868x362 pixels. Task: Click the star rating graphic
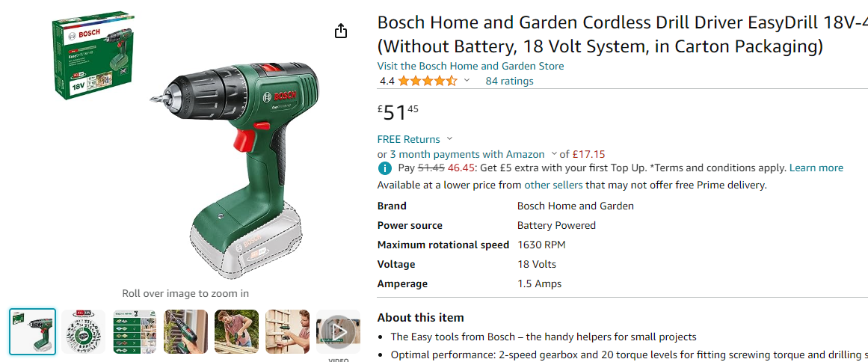[x=427, y=81]
